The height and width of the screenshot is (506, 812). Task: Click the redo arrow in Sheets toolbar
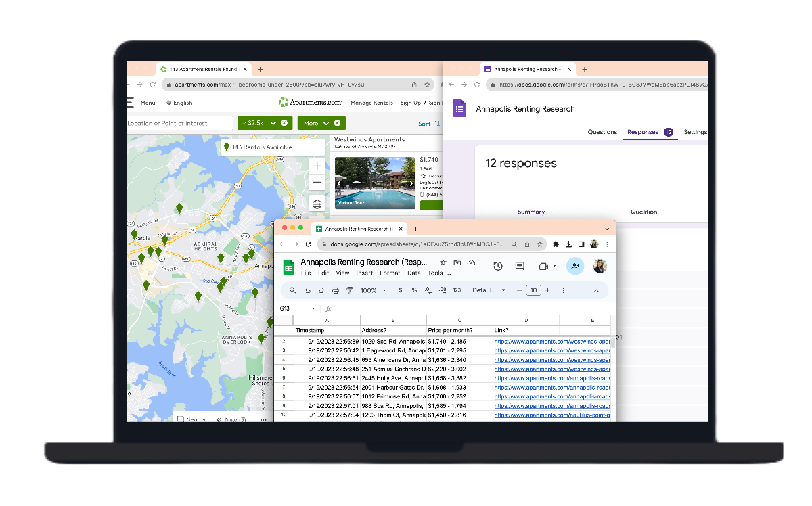tap(321, 290)
